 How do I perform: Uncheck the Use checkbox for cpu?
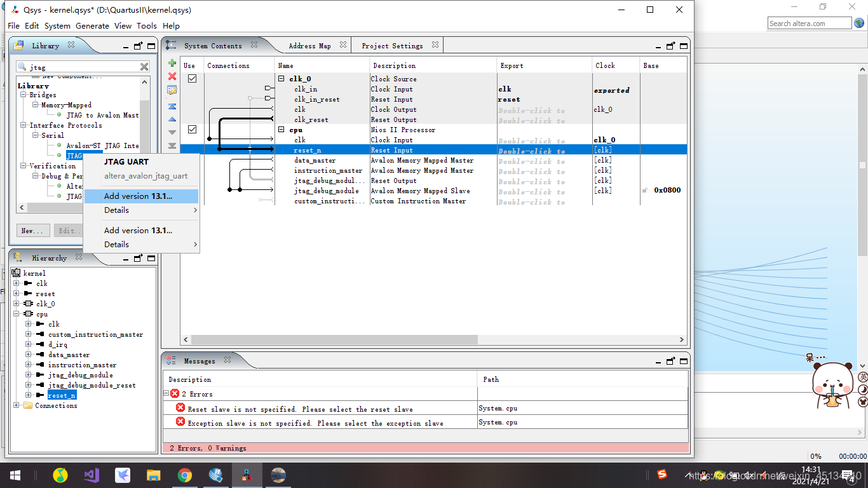(192, 130)
